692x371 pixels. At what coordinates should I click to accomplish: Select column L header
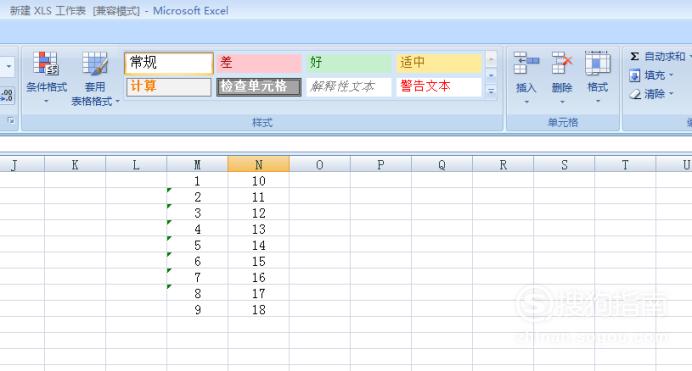coord(136,165)
